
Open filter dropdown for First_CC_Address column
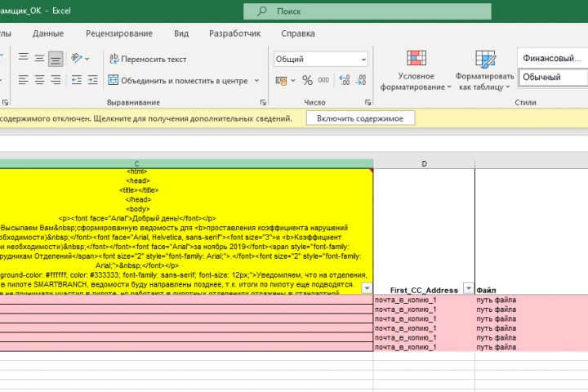(x=469, y=288)
